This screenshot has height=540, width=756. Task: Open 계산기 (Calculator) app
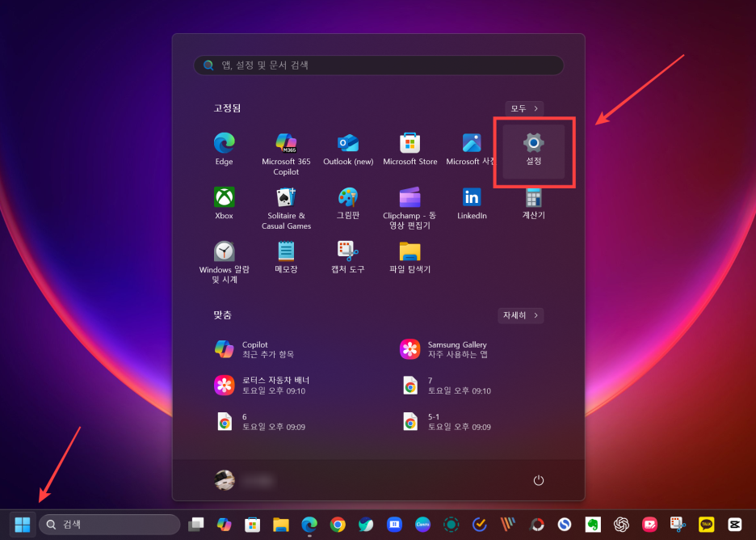(x=533, y=203)
